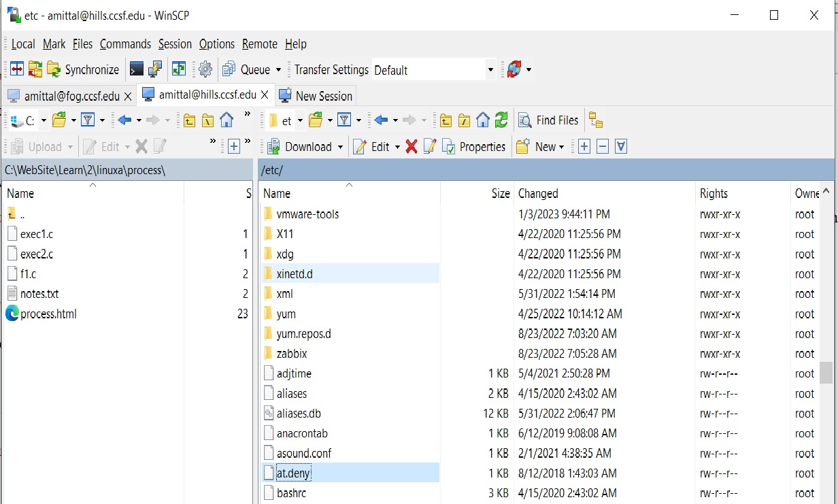Click the Preferences gear icon

[x=205, y=69]
